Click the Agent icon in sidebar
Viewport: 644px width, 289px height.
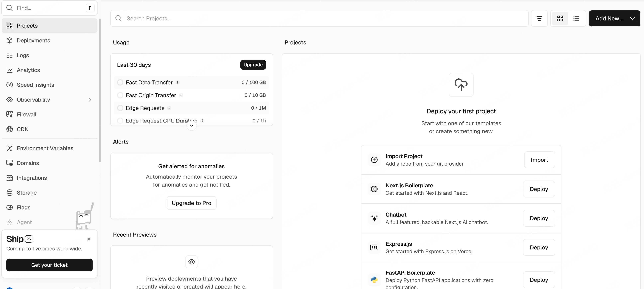9,222
